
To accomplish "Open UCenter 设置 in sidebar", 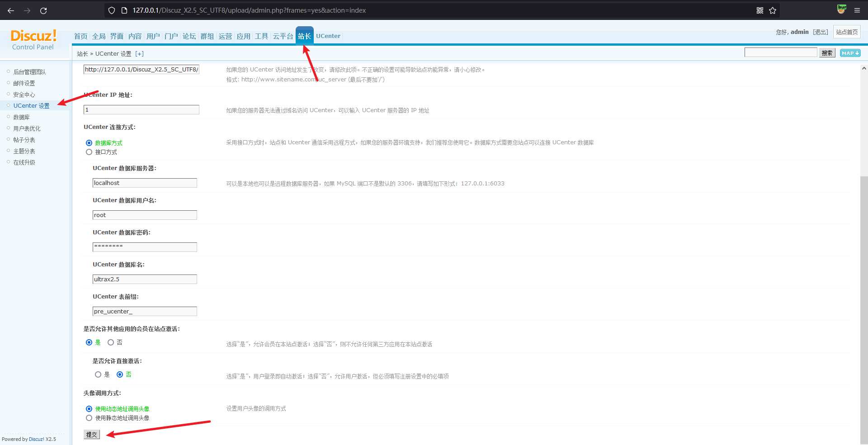I will [31, 106].
